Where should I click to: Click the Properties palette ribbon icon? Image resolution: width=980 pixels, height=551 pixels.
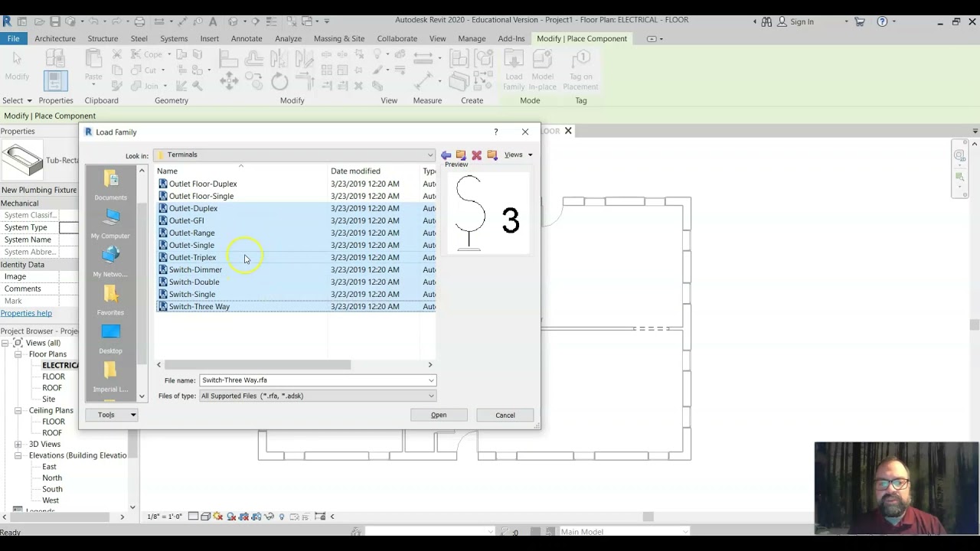coord(55,80)
